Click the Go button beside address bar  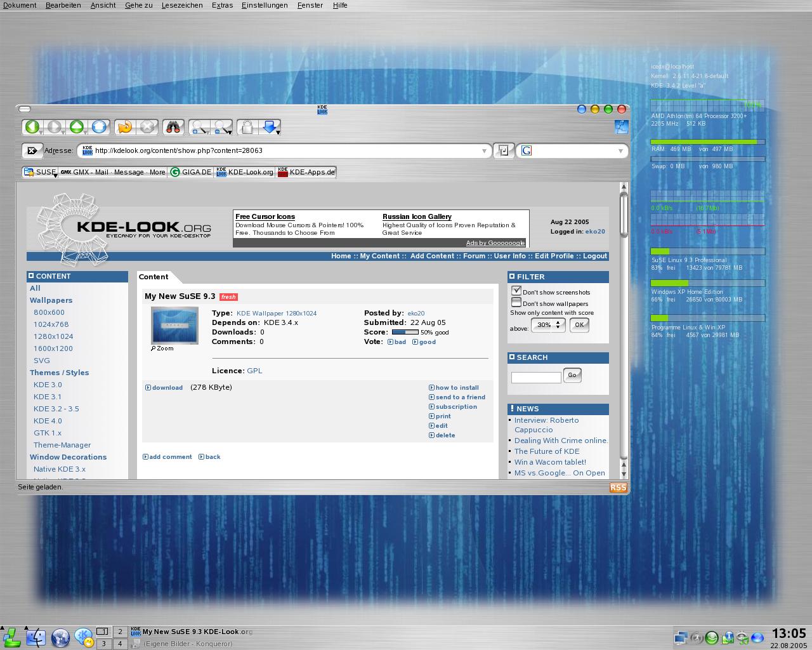tap(504, 150)
